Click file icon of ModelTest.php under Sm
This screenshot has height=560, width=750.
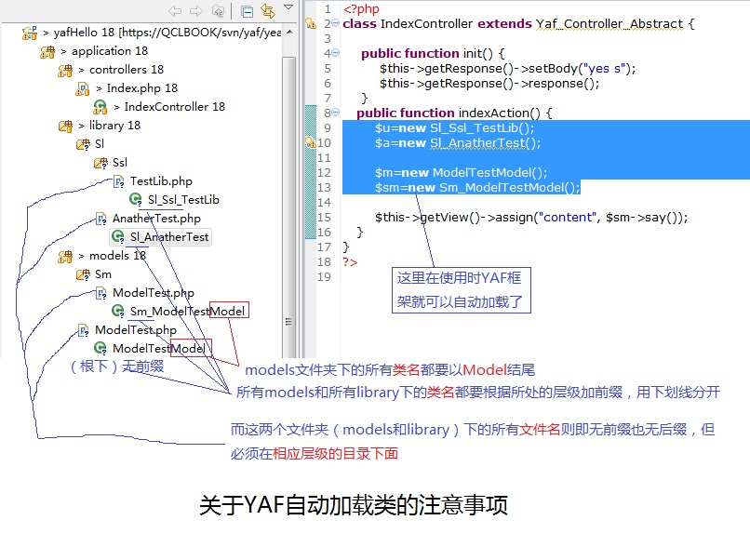coord(100,293)
